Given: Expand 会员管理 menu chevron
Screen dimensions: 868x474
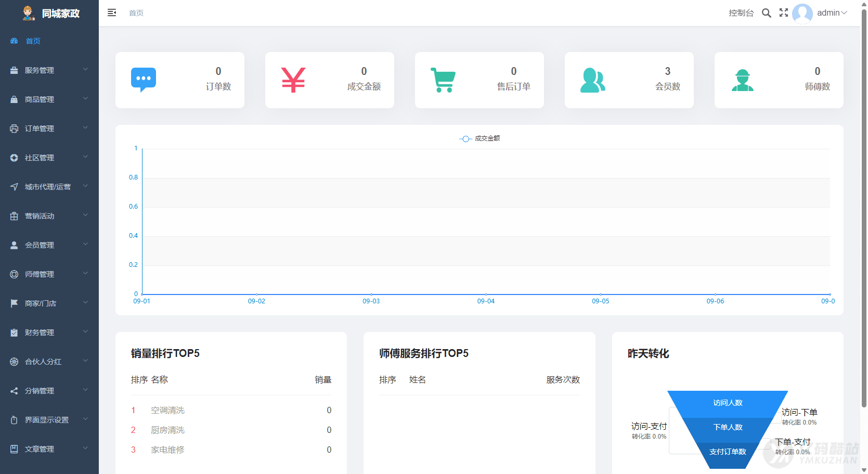Looking at the screenshot, I should point(85,245).
